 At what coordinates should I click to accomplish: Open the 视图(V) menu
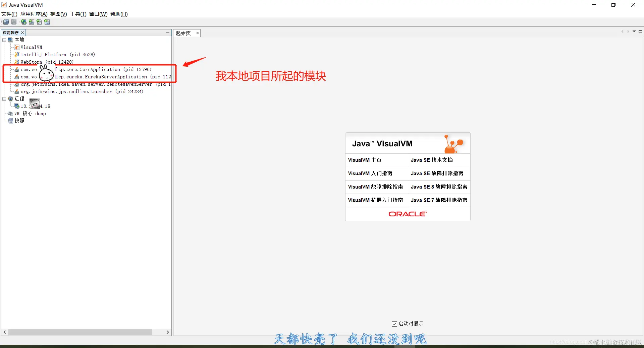(x=59, y=14)
